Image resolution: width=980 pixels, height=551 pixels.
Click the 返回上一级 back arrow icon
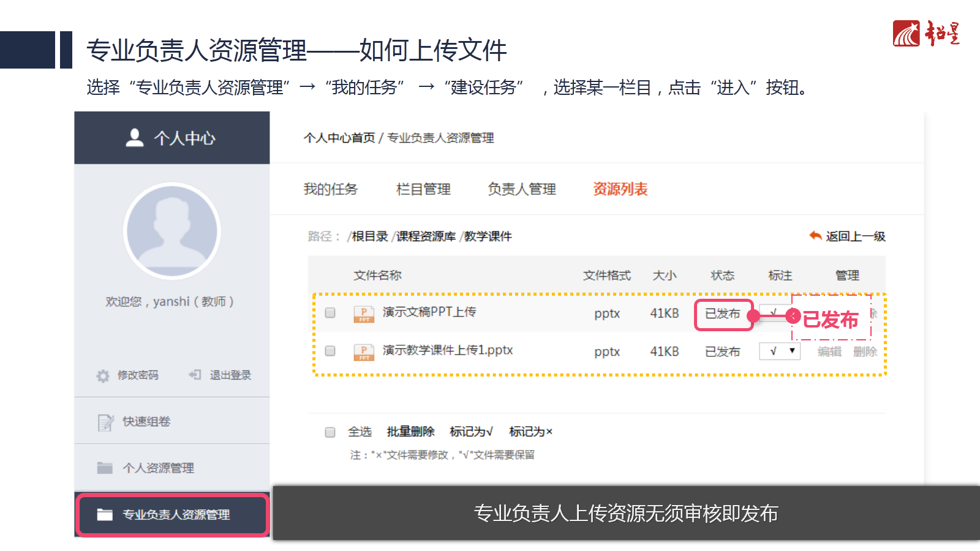click(815, 236)
